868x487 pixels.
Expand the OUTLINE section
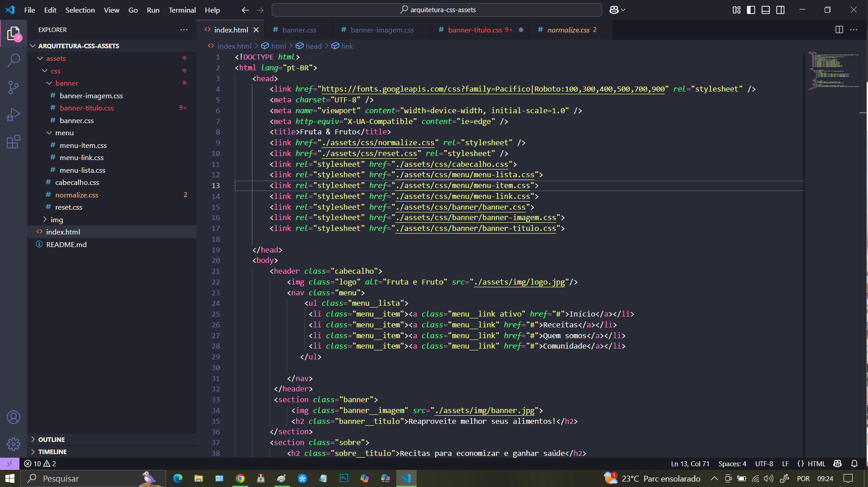(111, 440)
